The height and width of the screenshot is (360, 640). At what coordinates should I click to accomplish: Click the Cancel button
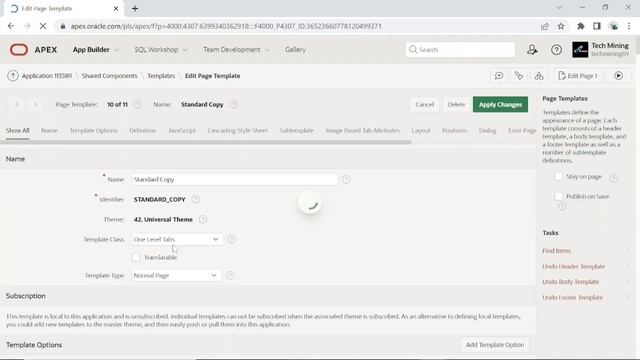pos(424,104)
